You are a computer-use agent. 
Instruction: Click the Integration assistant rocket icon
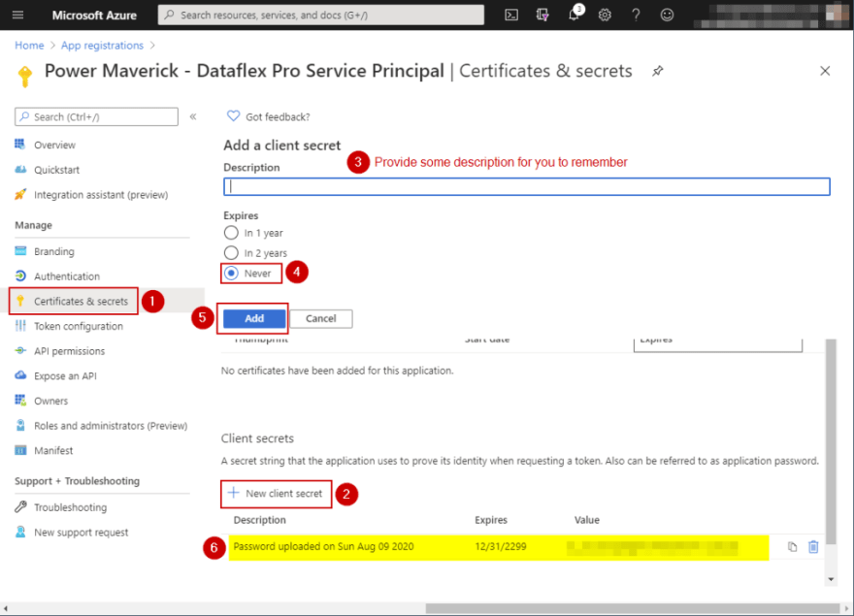20,194
